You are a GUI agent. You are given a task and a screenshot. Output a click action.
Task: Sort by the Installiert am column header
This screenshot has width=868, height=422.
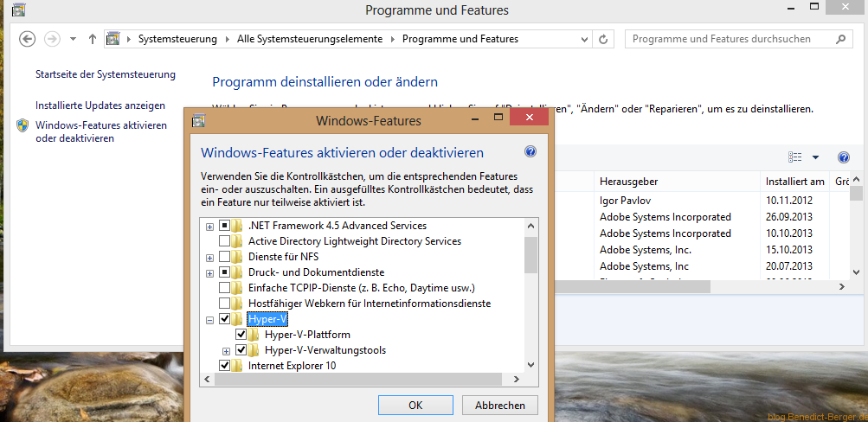(795, 182)
